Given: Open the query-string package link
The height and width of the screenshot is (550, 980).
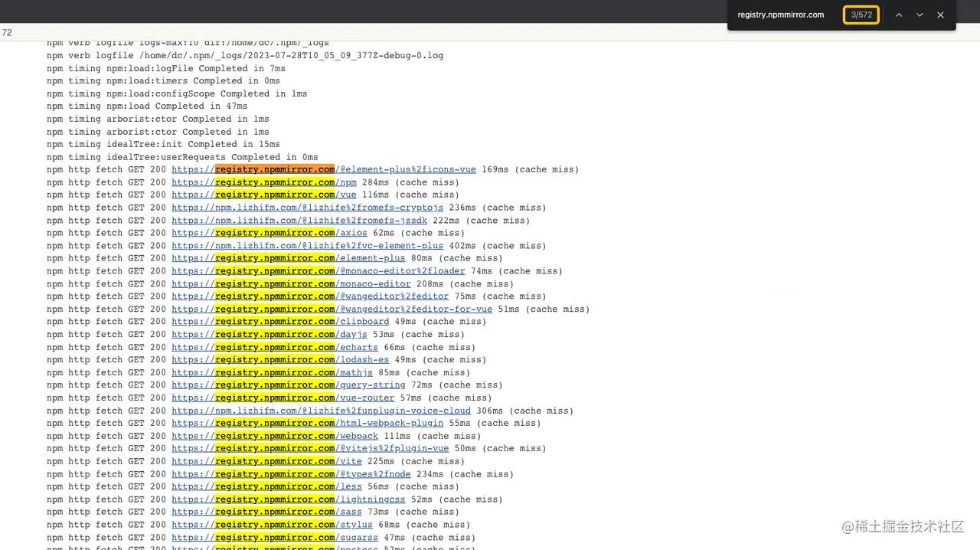Looking at the screenshot, I should pyautogui.click(x=289, y=385).
